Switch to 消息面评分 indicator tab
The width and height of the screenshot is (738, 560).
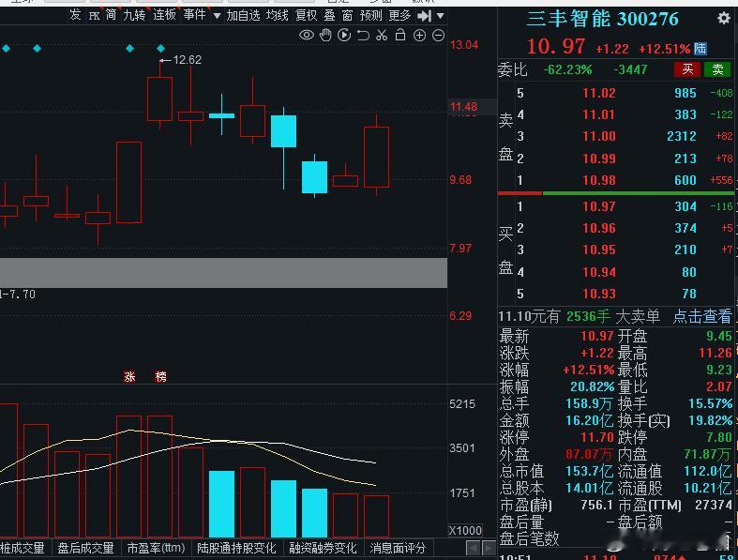point(398,548)
